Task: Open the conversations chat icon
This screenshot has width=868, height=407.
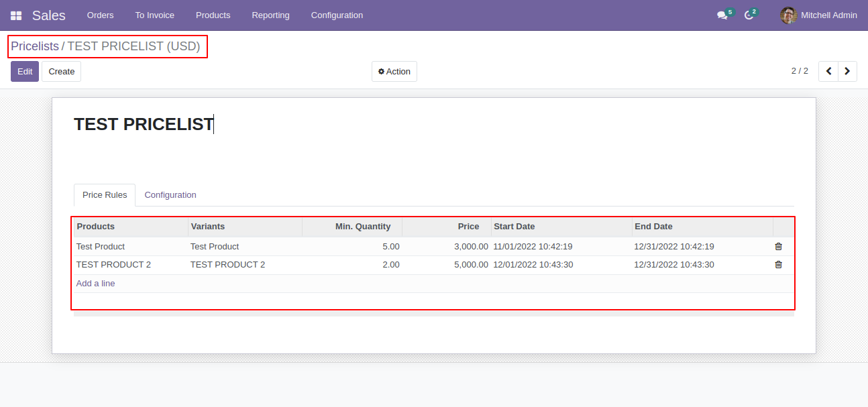Action: coord(722,15)
